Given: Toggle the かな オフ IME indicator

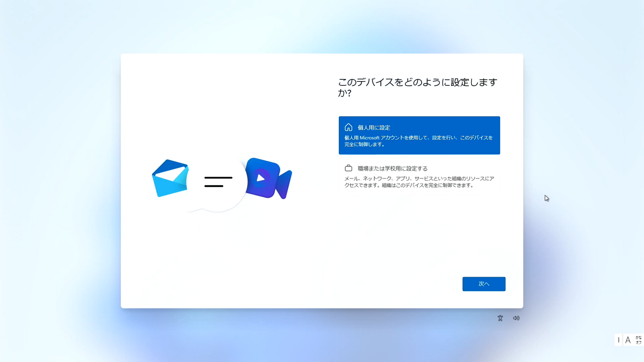Looking at the screenshot, I should pos(638,340).
